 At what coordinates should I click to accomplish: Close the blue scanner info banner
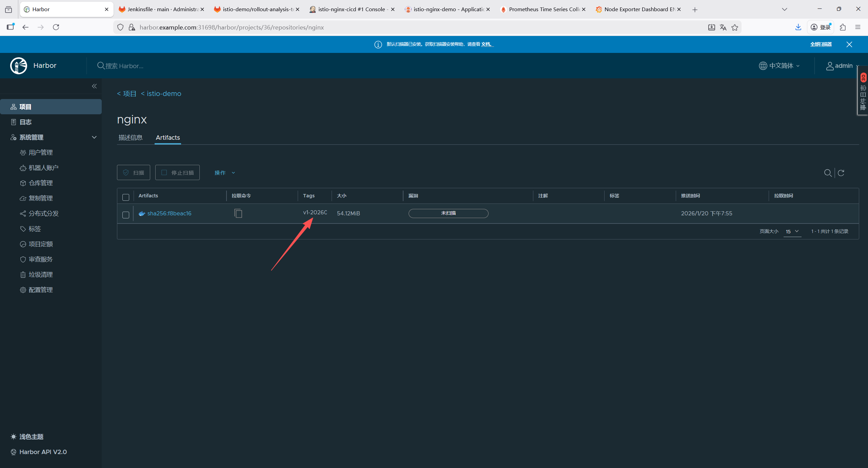[x=849, y=44]
